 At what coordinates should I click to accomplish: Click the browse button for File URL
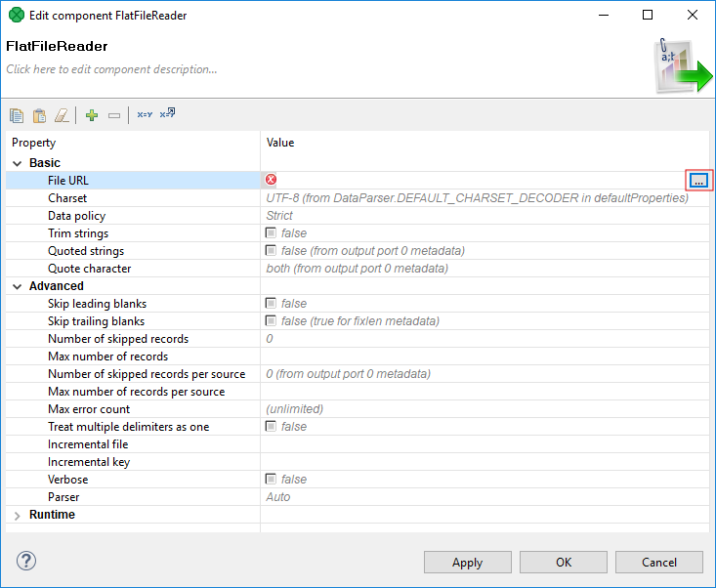point(698,181)
